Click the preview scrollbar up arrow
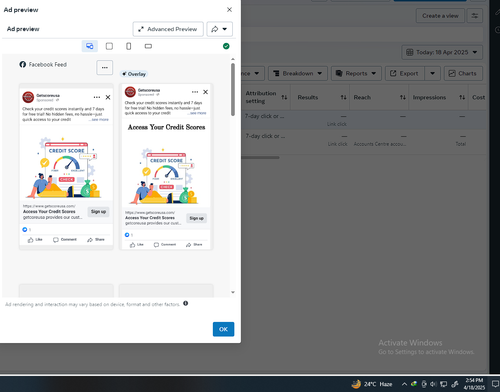This screenshot has width=500, height=392. pyautogui.click(x=233, y=59)
